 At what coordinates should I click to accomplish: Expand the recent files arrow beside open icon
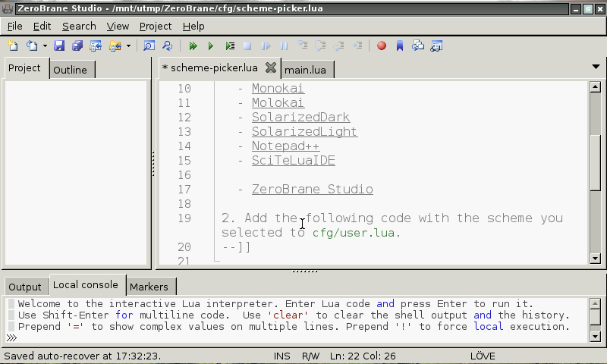[x=45, y=46]
